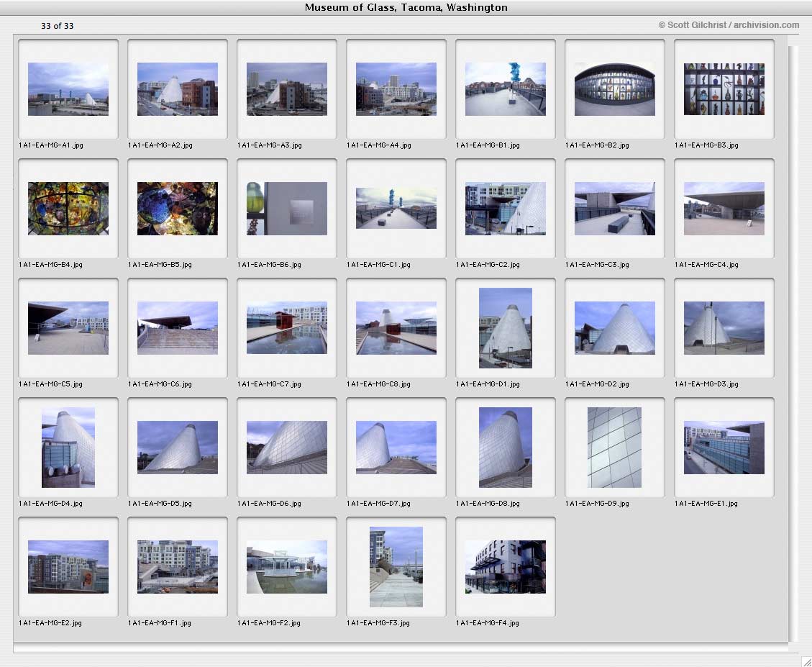Pick the 1A1-EA-MG-C2.jpg thumbnail image
Image resolution: width=812 pixels, height=667 pixels.
coord(506,209)
